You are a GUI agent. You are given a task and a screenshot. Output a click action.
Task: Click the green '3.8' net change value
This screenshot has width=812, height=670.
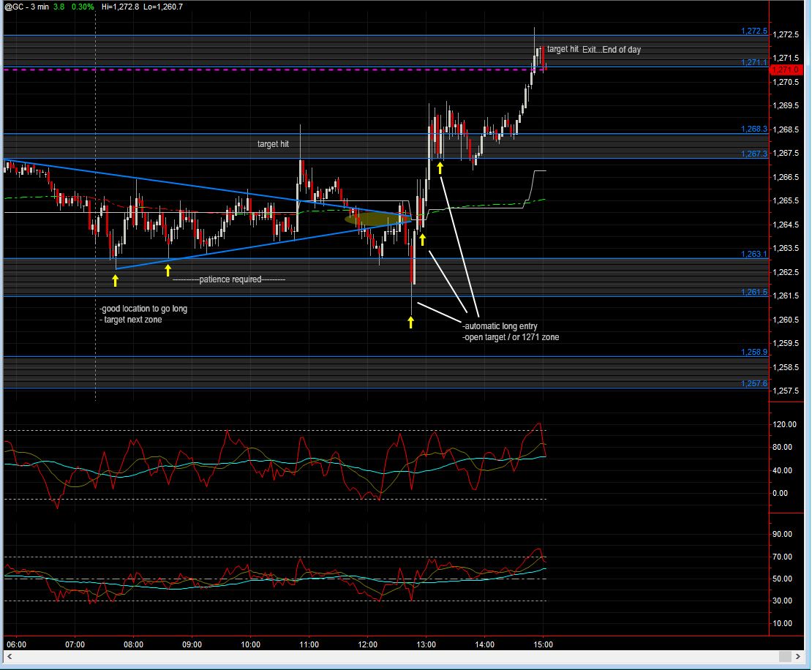click(x=59, y=7)
